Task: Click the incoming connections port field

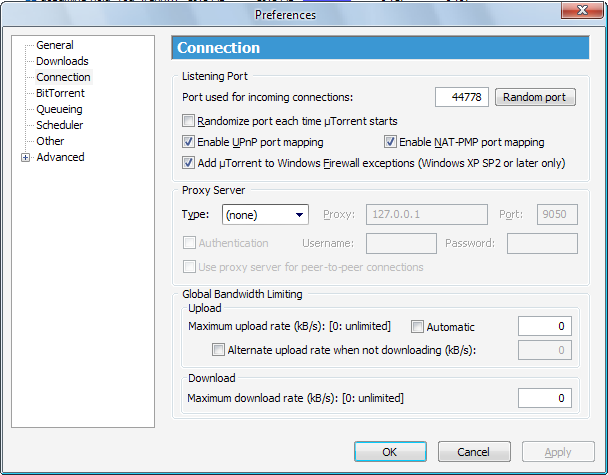Action: pyautogui.click(x=461, y=97)
